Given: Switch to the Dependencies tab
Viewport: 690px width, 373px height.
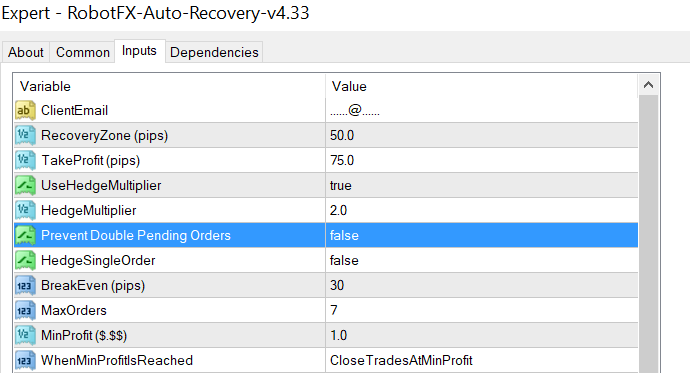Looking at the screenshot, I should tap(214, 52).
